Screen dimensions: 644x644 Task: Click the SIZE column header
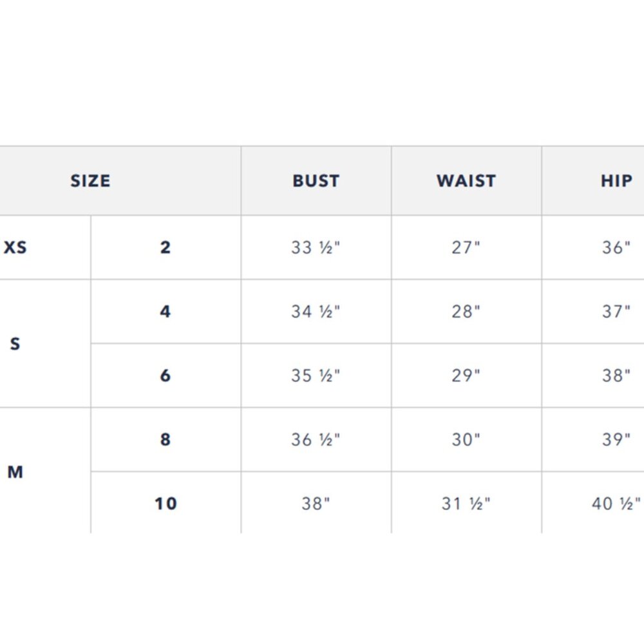pyautogui.click(x=90, y=181)
